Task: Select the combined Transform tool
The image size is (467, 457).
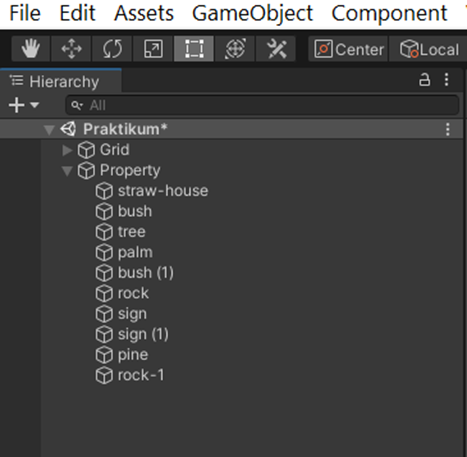Action: coord(235,49)
